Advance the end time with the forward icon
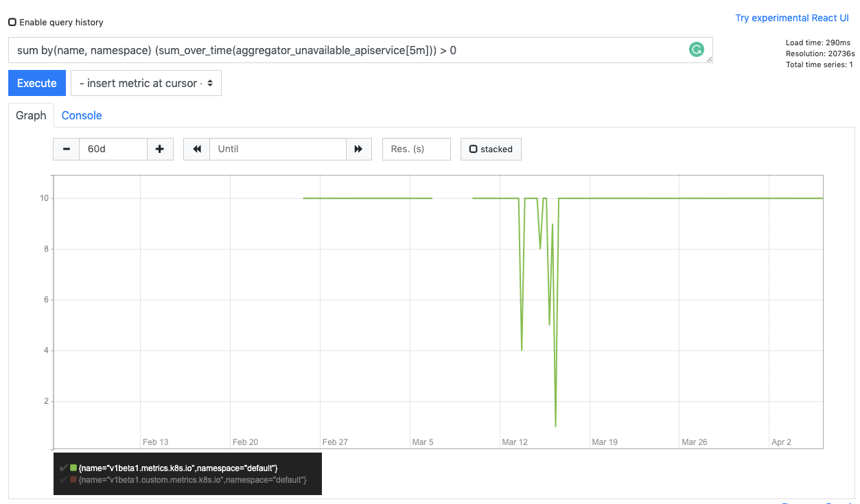The height and width of the screenshot is (504, 860). tap(358, 149)
